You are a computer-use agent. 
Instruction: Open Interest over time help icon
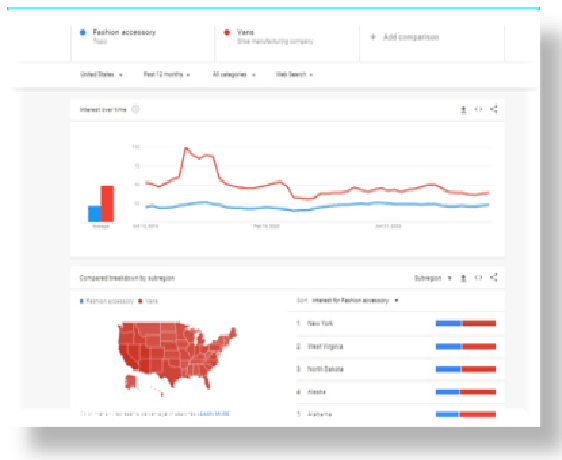pyautogui.click(x=135, y=109)
